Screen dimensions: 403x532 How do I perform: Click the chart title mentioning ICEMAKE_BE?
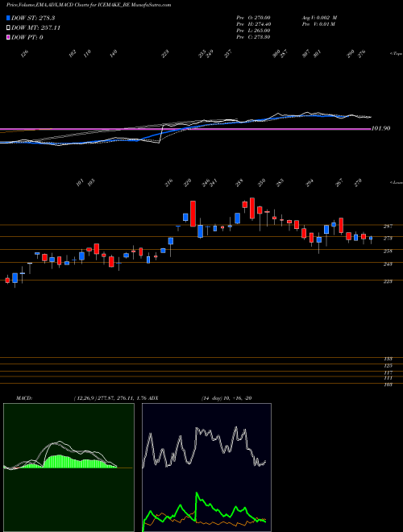(89, 5)
